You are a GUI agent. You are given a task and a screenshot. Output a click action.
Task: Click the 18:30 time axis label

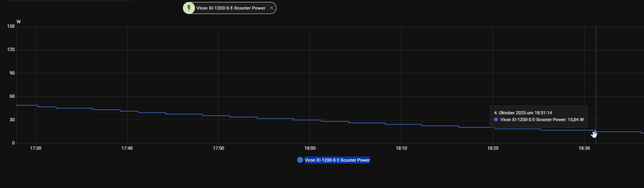pos(584,148)
